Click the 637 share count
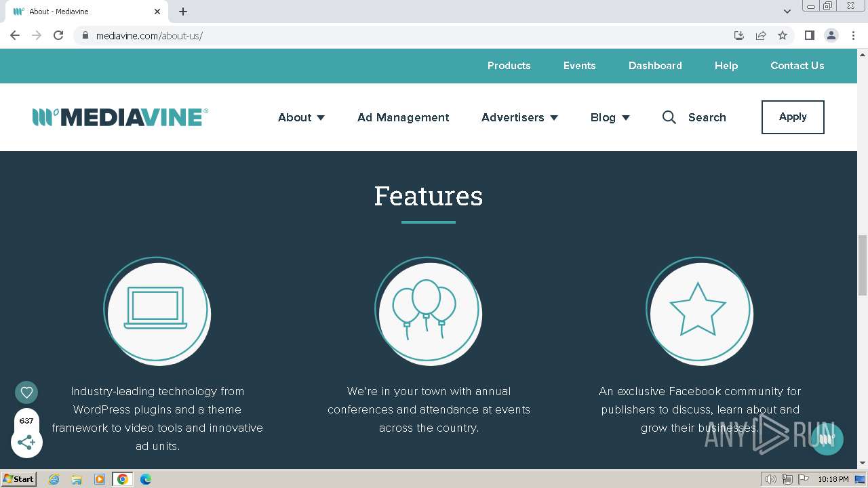Screen dimensions: 868x488 tap(26, 421)
